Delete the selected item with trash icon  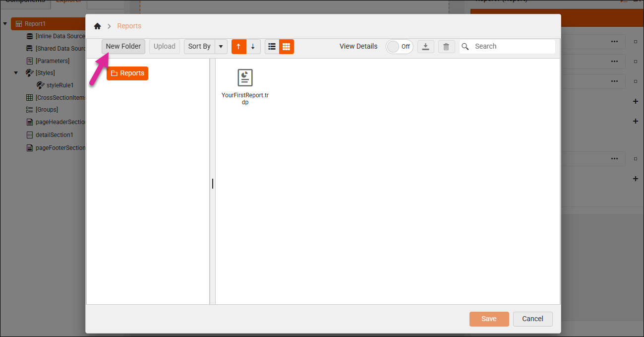446,47
